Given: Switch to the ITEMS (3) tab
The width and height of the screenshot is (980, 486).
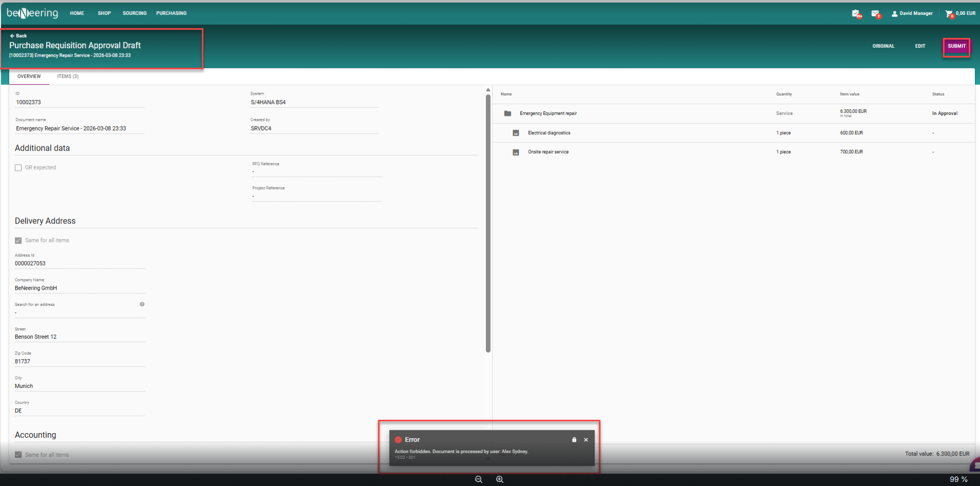Looking at the screenshot, I should [x=68, y=77].
